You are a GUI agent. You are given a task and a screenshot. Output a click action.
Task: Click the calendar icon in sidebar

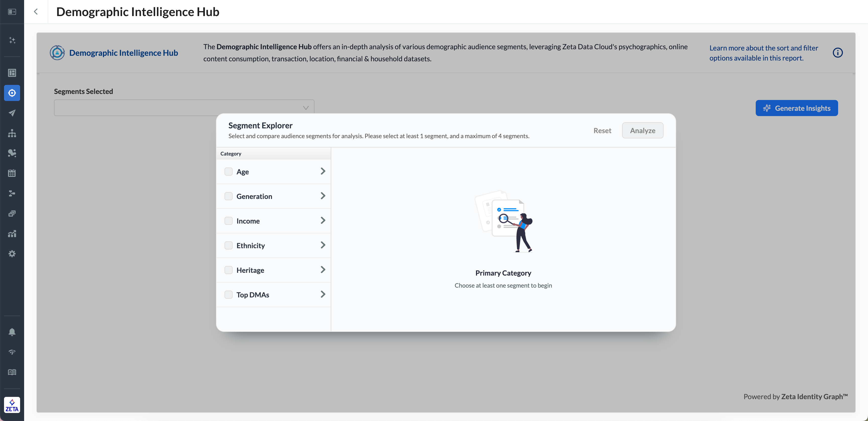tap(12, 173)
